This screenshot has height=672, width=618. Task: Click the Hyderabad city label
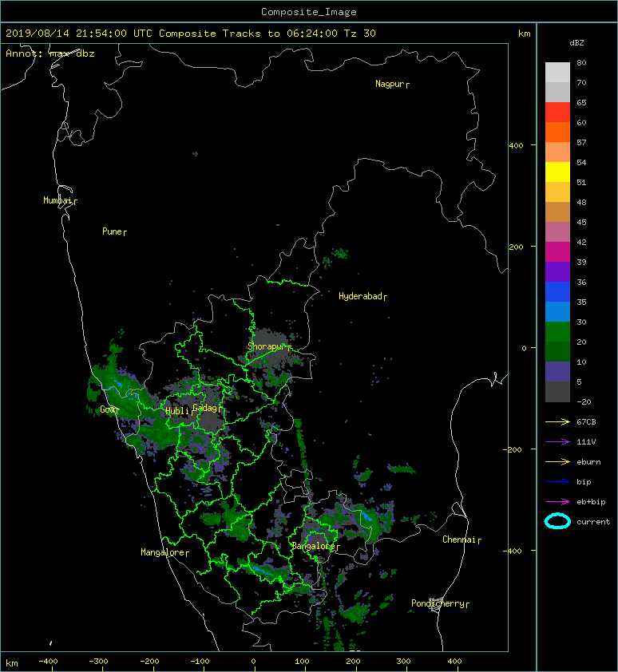coord(360,296)
